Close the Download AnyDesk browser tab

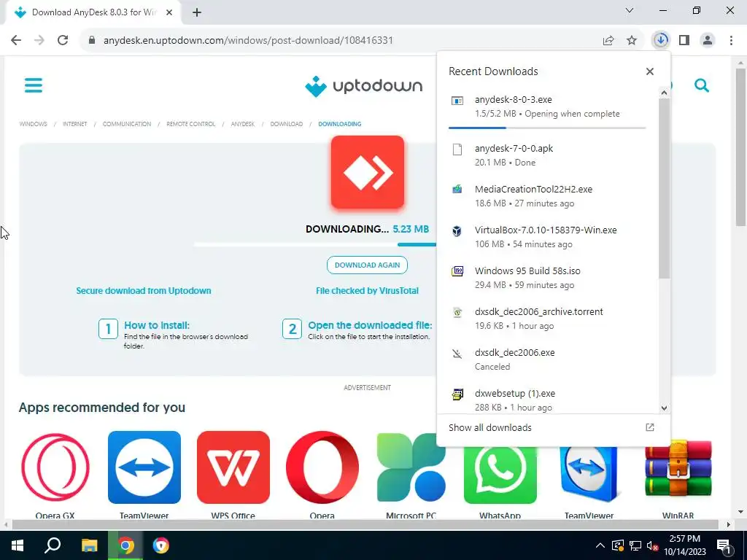[x=169, y=12]
